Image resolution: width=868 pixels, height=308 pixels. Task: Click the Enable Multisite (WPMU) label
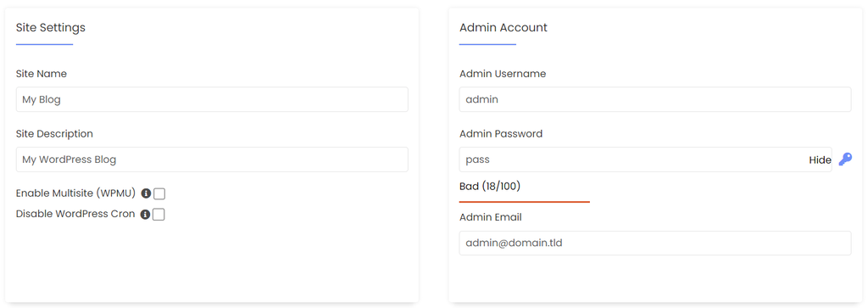pos(75,193)
